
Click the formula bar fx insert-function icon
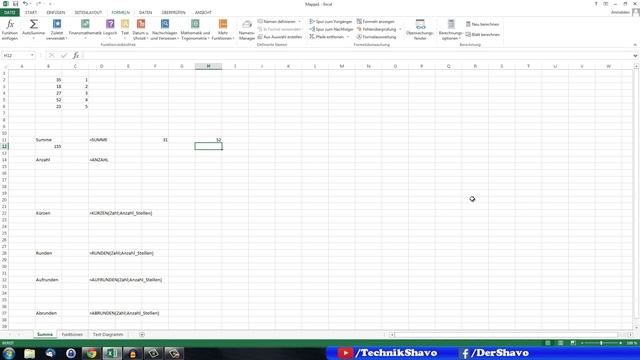pos(76,56)
